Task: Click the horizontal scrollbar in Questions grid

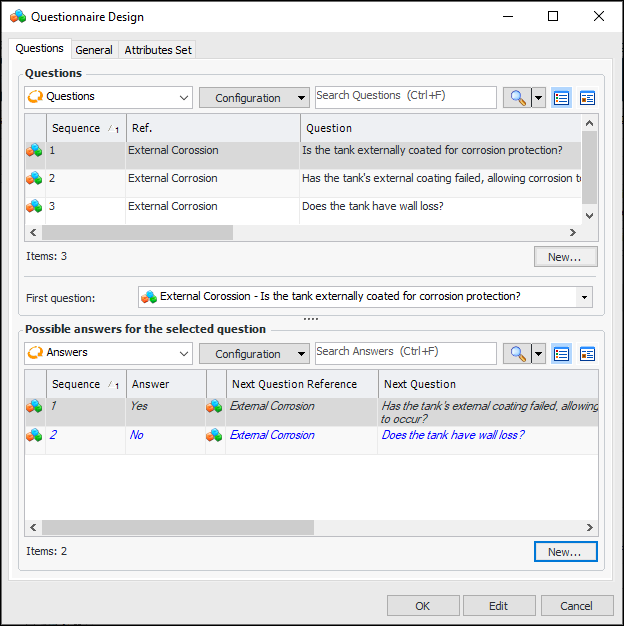Action: (x=140, y=232)
